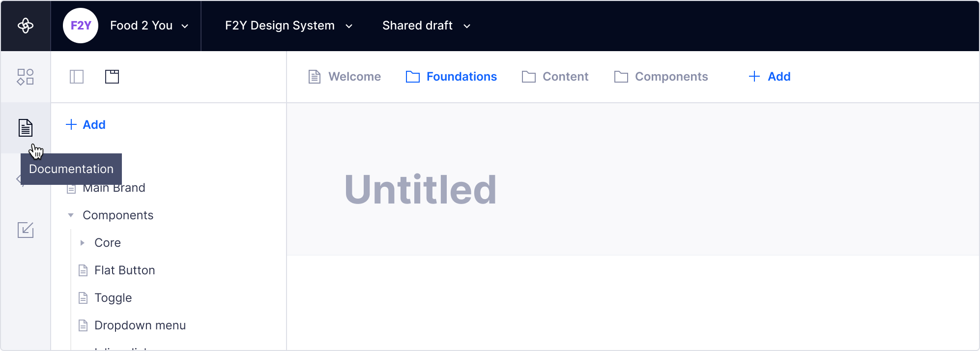Expand the Core subgroup

83,243
